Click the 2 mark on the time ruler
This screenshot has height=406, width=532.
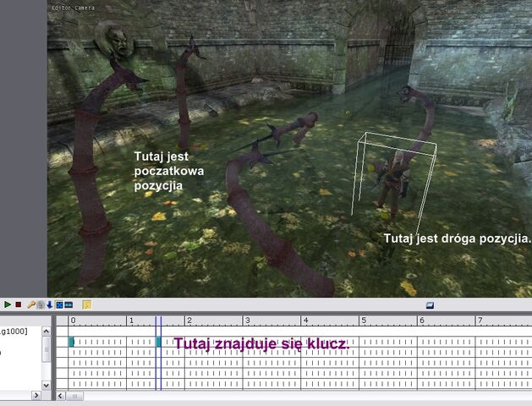[x=189, y=321]
